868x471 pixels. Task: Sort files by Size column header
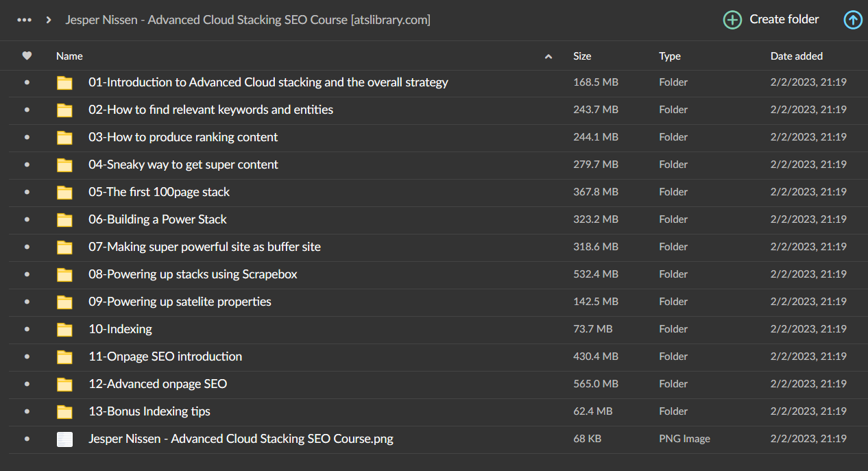582,56
